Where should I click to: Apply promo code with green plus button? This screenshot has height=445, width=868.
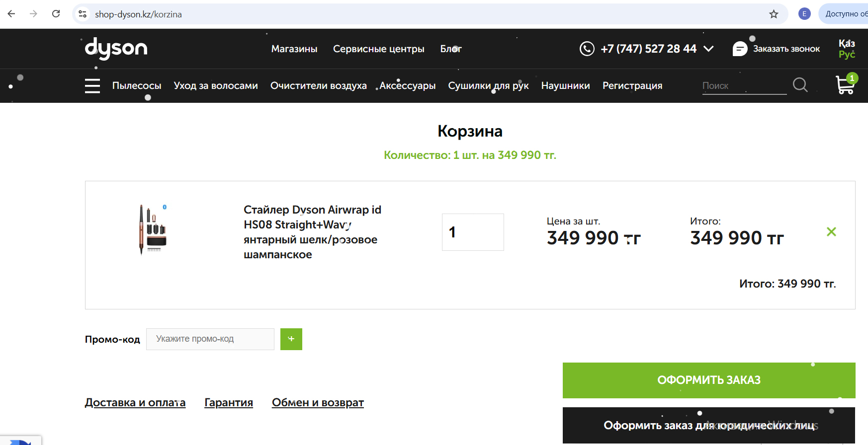tap(291, 339)
